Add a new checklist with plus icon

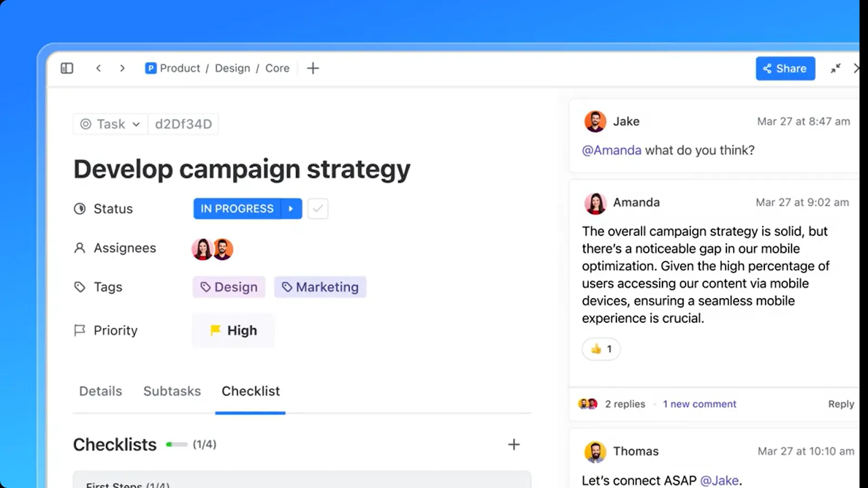coord(514,445)
